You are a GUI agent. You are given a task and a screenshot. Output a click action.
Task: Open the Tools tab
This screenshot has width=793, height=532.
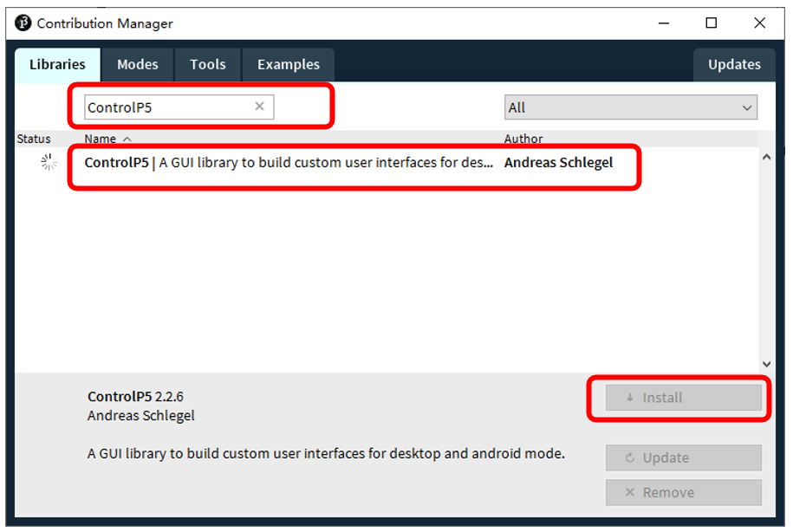(208, 65)
